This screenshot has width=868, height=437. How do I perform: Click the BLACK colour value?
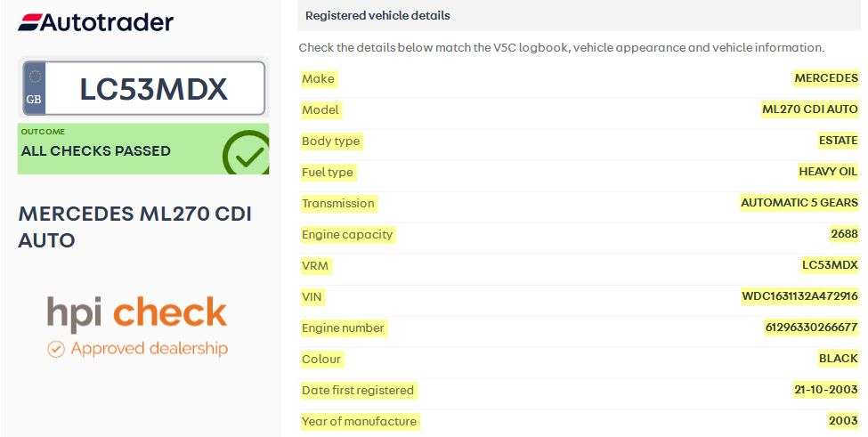pos(838,359)
